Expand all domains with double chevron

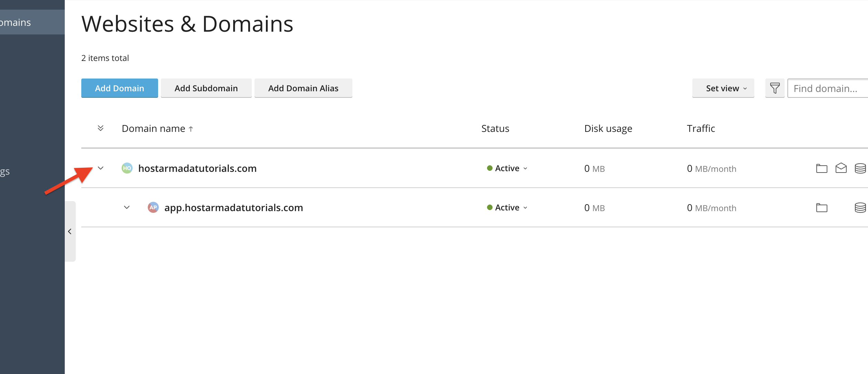click(101, 128)
